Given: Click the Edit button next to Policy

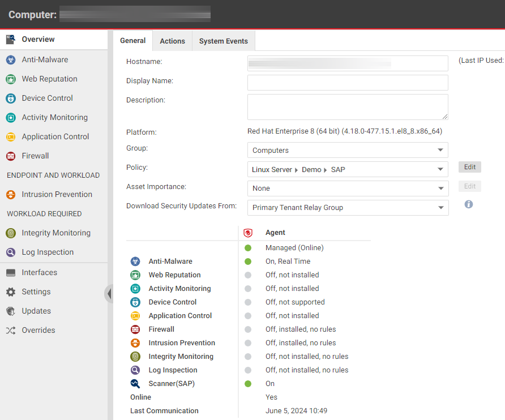Looking at the screenshot, I should (470, 167).
